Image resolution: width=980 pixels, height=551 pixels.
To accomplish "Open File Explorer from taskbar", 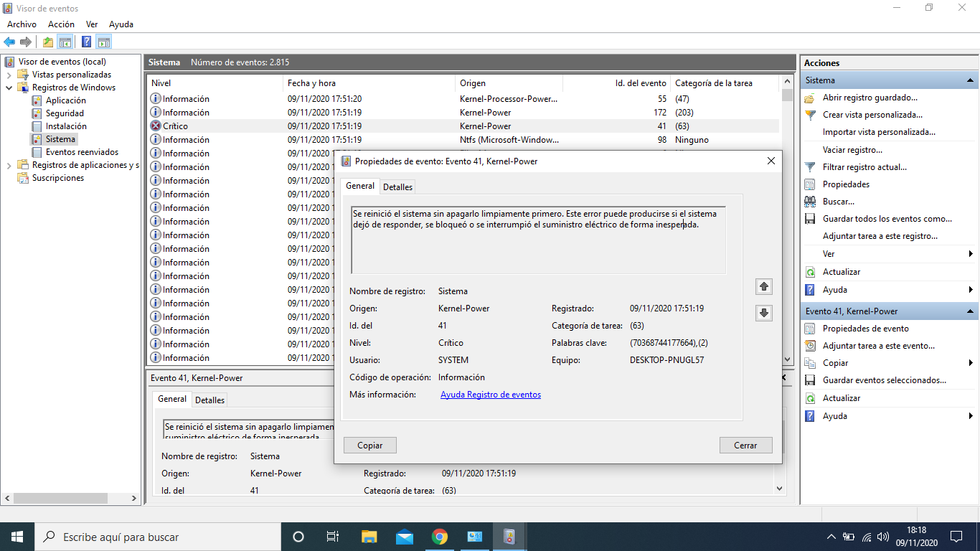I will pyautogui.click(x=369, y=537).
